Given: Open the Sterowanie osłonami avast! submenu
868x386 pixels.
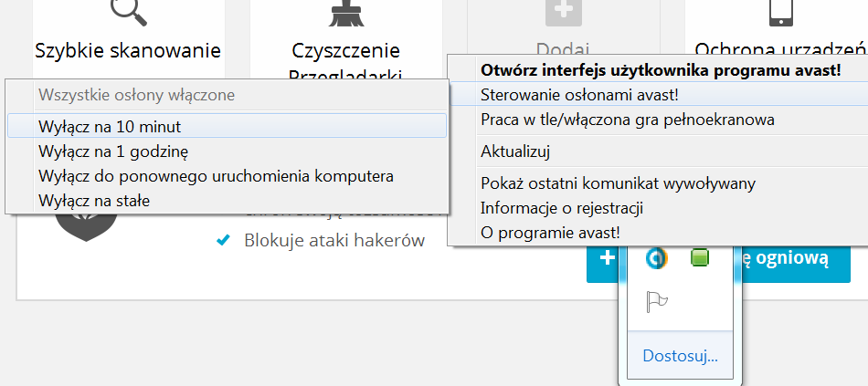Looking at the screenshot, I should tap(659, 95).
